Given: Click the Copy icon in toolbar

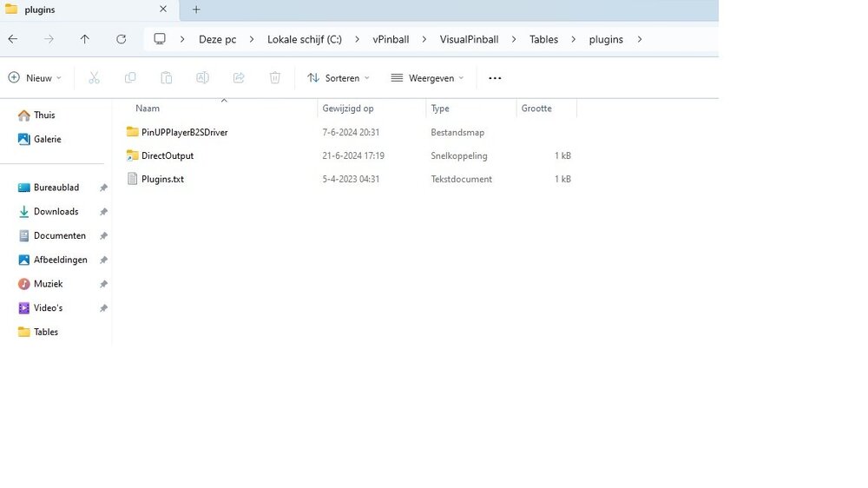Looking at the screenshot, I should coord(130,78).
